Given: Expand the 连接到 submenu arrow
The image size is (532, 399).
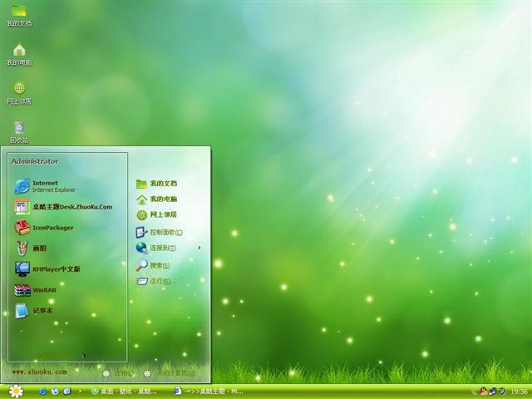Looking at the screenshot, I should 199,248.
